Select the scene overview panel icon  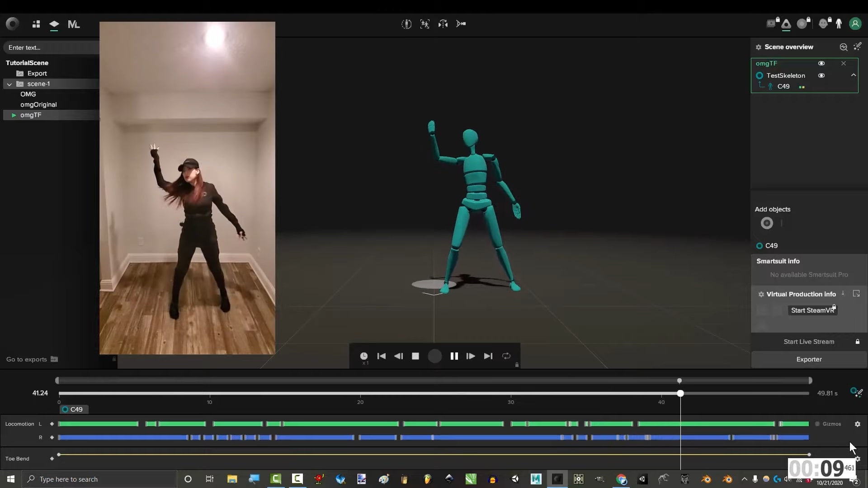pos(759,47)
